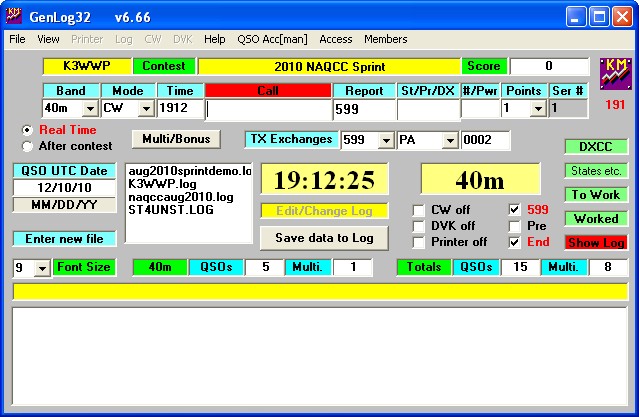This screenshot has width=639, height=417.
Task: Uncheck the 599 checkbox
Action: pyautogui.click(x=514, y=210)
